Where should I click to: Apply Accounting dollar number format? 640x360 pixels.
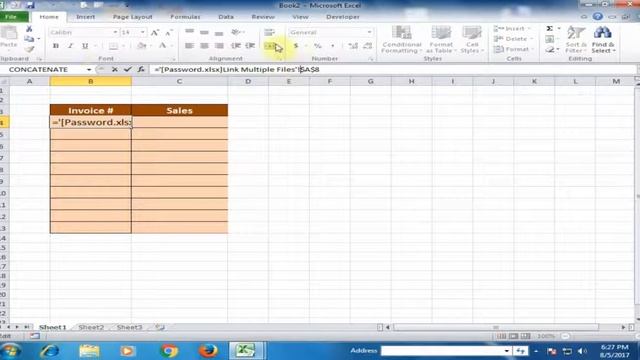coord(296,46)
